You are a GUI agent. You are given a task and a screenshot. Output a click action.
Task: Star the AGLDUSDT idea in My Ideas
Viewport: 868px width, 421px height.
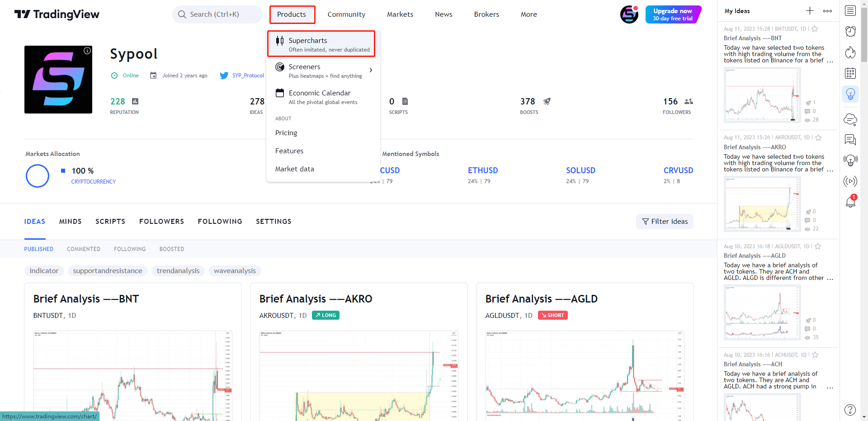pos(818,246)
